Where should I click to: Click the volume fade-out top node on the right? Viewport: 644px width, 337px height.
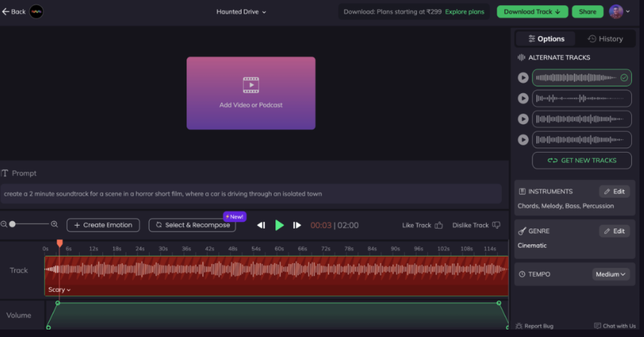pos(499,303)
